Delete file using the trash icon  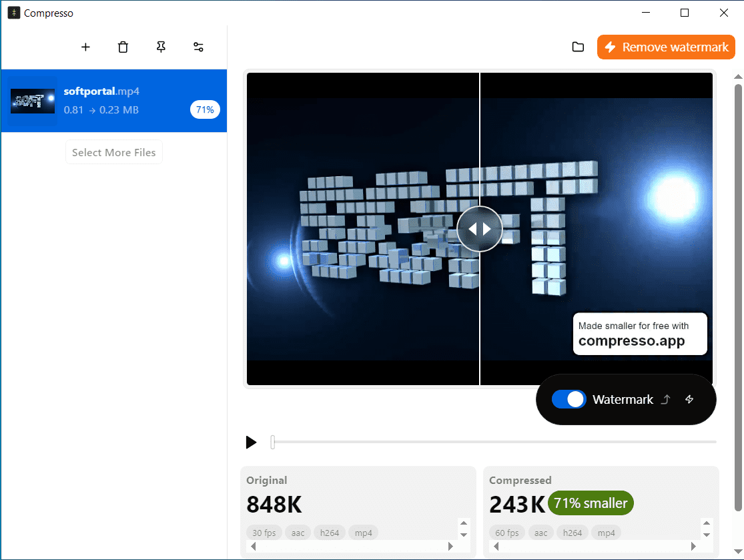(123, 47)
